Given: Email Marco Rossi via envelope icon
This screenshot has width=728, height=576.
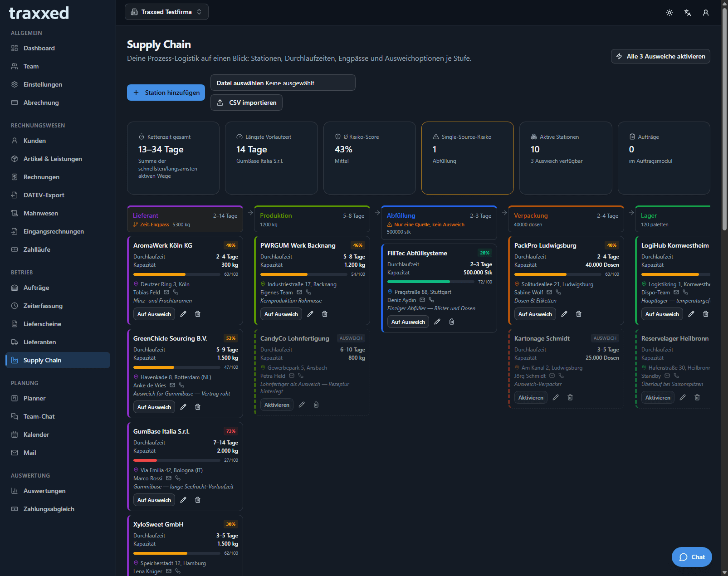Looking at the screenshot, I should [169, 478].
